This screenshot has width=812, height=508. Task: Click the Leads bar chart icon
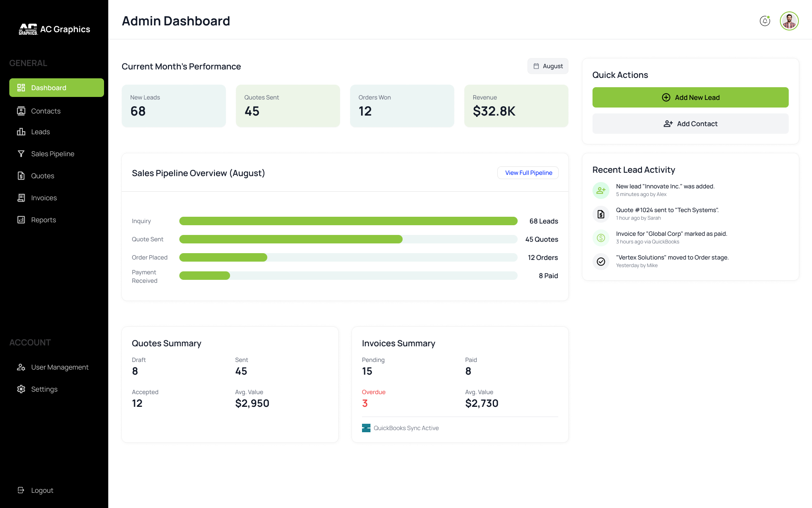tap(21, 132)
